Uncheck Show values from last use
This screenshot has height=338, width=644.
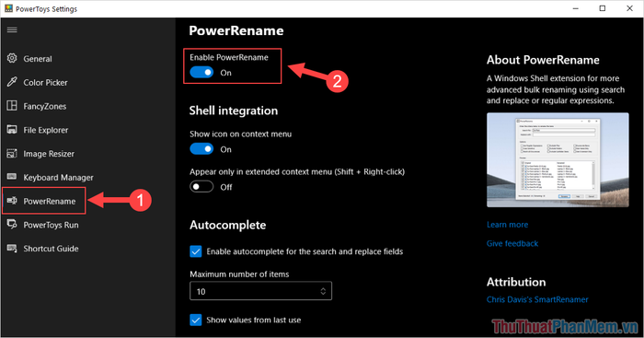click(196, 320)
